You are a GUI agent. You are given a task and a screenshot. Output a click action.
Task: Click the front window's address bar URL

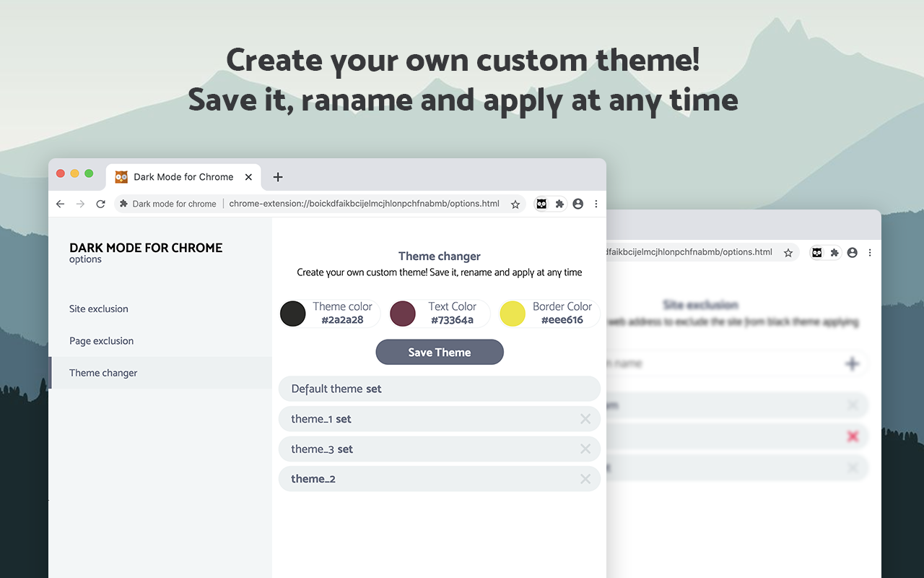coord(364,204)
